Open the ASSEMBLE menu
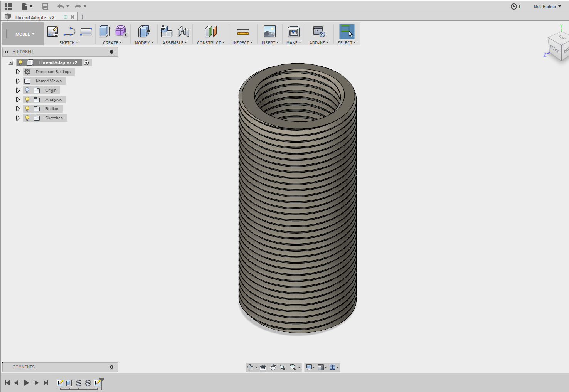The width and height of the screenshot is (569, 392). pos(175,43)
